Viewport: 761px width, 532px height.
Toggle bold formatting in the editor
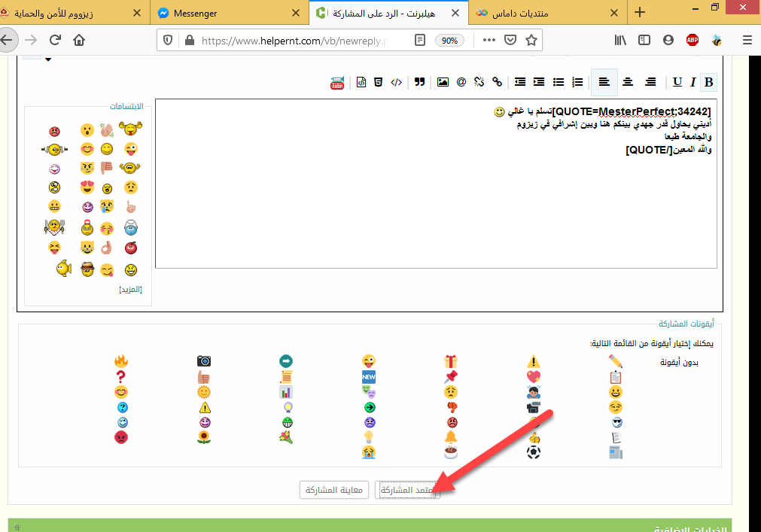(708, 82)
